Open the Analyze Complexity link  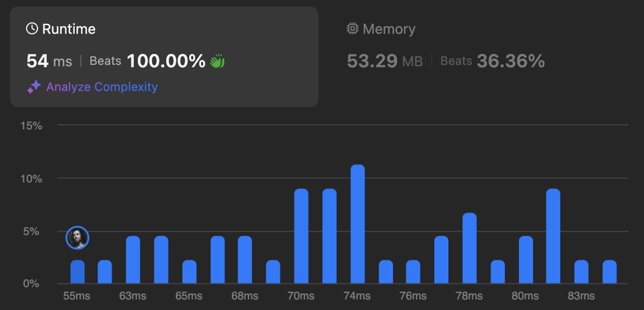click(102, 87)
